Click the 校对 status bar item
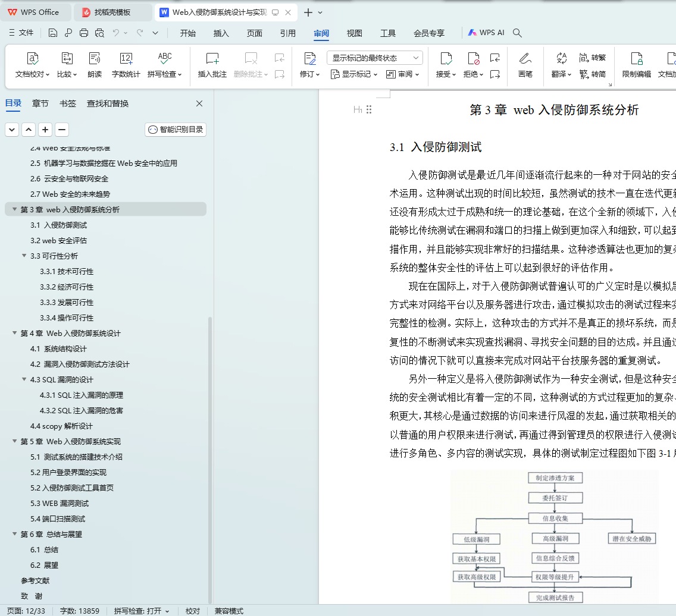This screenshot has height=616, width=676. [x=193, y=611]
